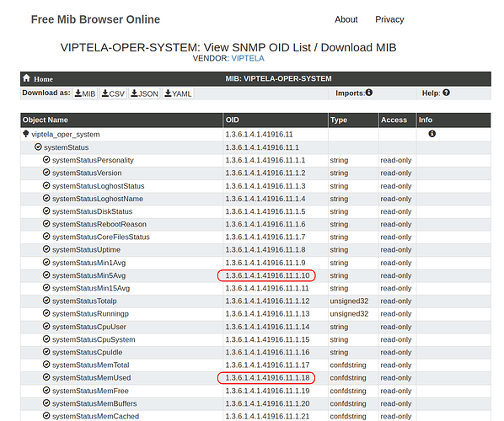Go to Free Mib Browser Online title
Image resolution: width=504 pixels, height=421 pixels.
tap(95, 19)
